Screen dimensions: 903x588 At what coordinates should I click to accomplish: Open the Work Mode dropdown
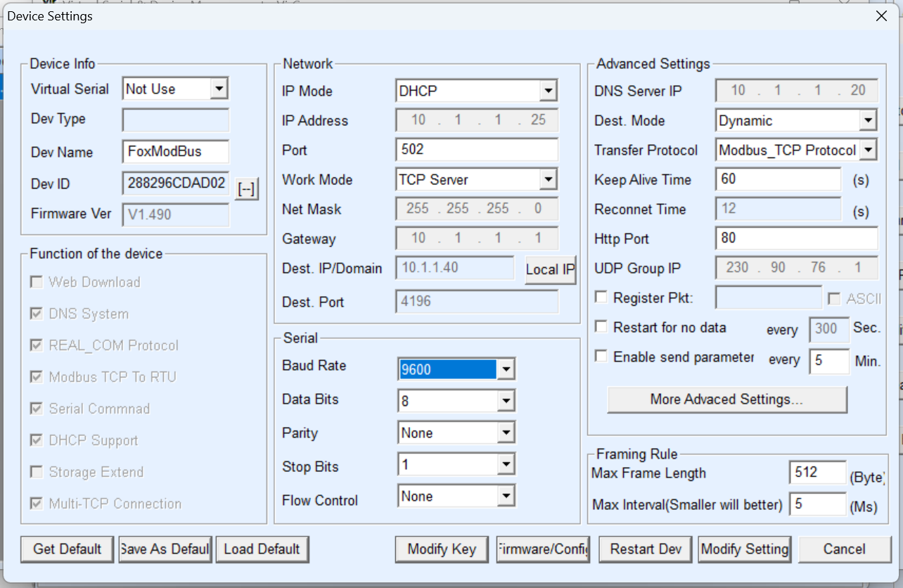click(548, 179)
